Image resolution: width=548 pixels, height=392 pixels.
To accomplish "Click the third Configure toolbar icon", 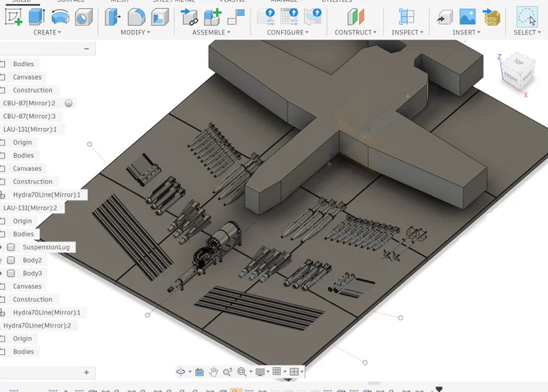I will (x=313, y=17).
